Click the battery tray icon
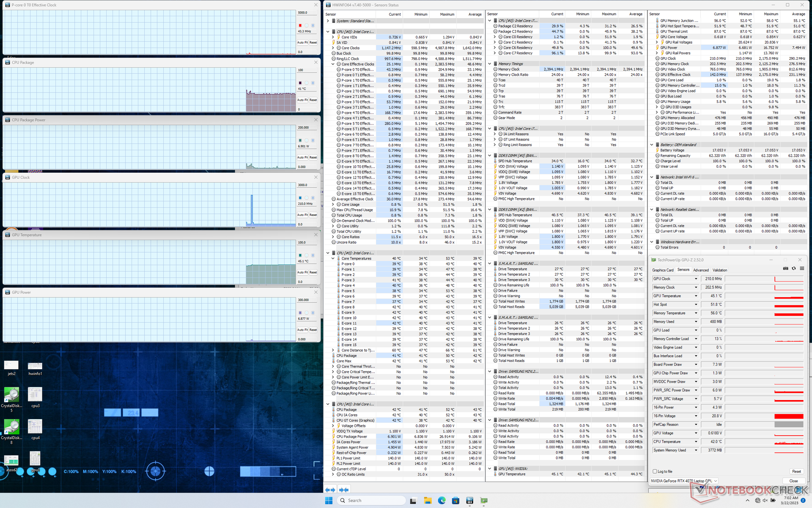The height and width of the screenshot is (508, 812). (773, 500)
